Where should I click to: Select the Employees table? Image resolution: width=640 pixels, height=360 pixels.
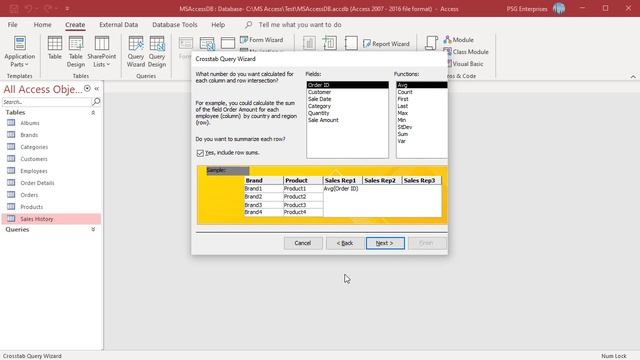coord(51,171)
